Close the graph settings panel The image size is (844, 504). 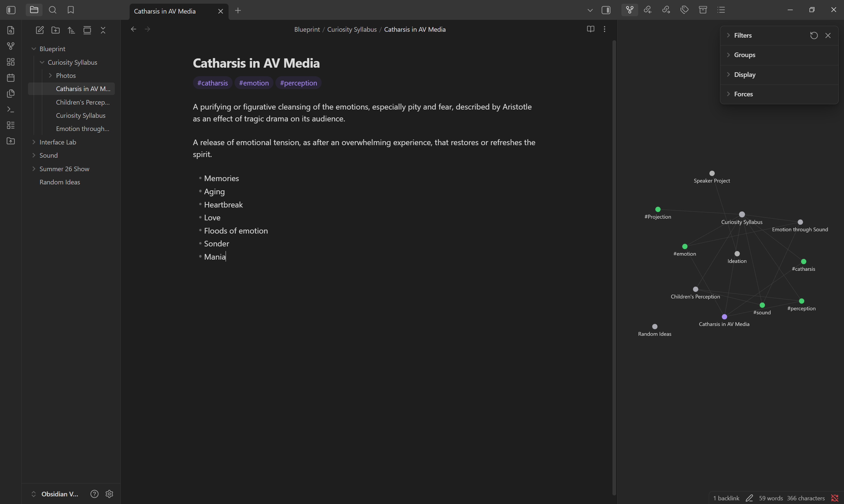[x=828, y=35]
